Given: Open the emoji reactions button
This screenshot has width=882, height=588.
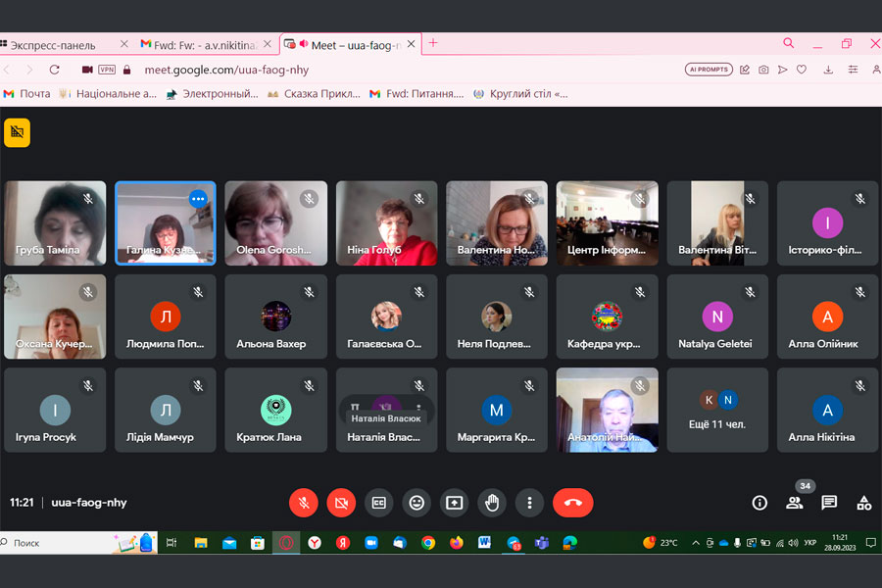Looking at the screenshot, I should pos(416,503).
